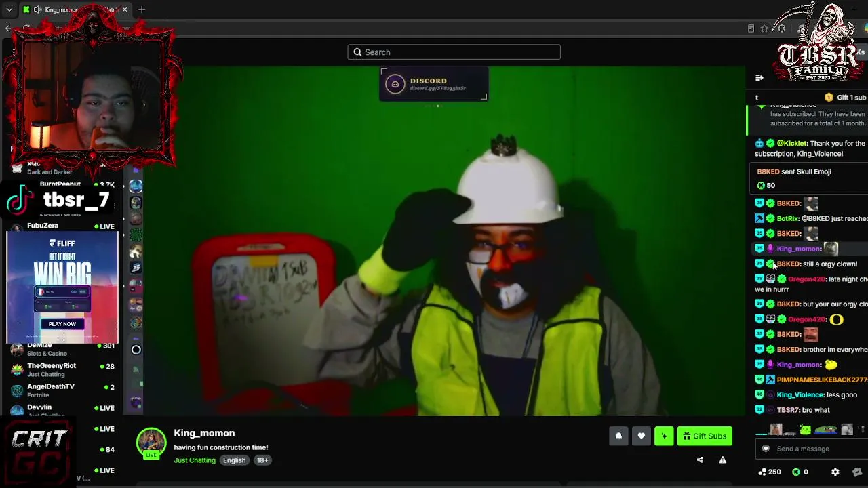Click B8KED username saying still a orgy clown
The width and height of the screenshot is (868, 488).
coord(788,264)
